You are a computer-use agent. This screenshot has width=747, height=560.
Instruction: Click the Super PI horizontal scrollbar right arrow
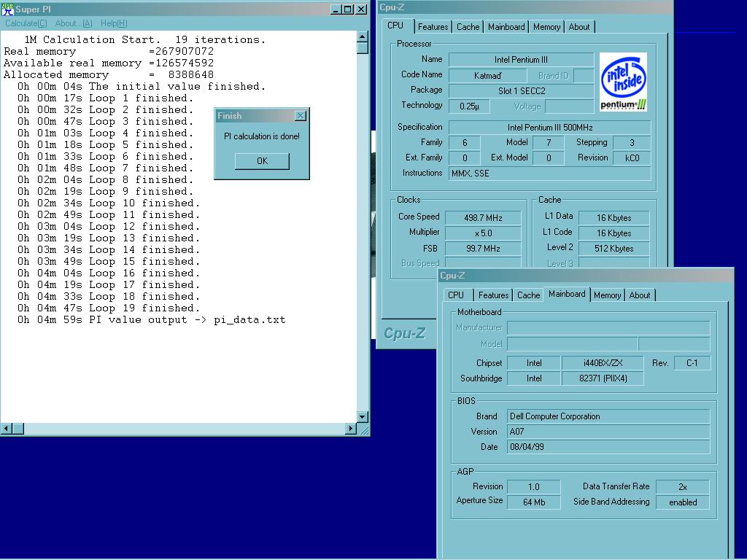[x=351, y=429]
